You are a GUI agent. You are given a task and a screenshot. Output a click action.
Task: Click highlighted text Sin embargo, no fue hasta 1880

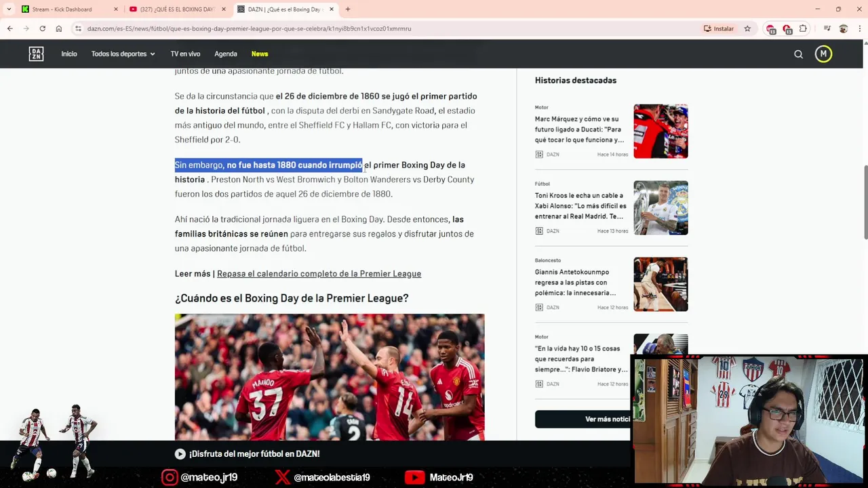pos(269,165)
